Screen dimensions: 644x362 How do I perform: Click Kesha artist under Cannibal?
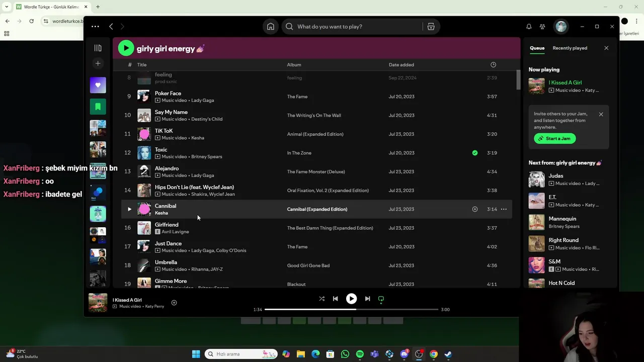(161, 213)
